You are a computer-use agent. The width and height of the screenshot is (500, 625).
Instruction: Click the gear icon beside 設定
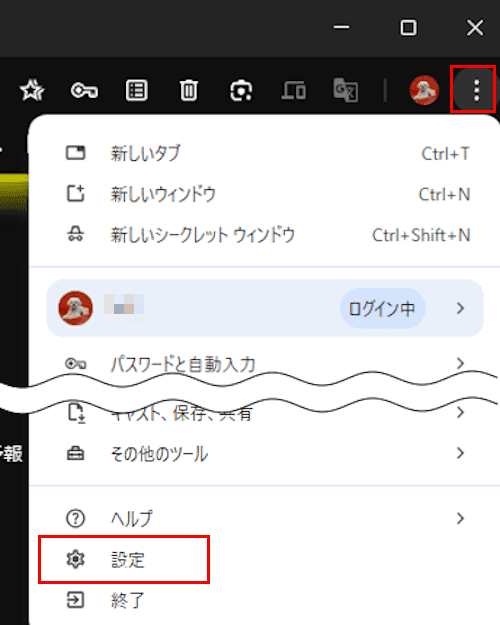click(75, 559)
